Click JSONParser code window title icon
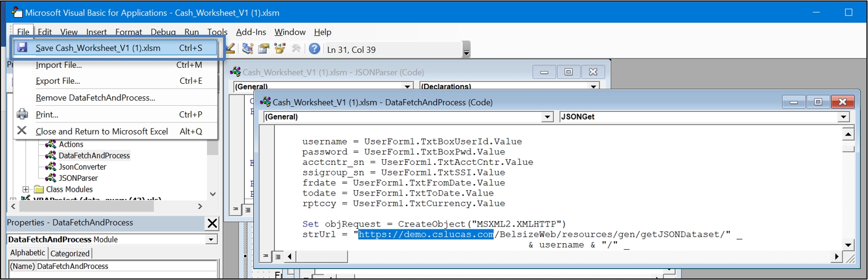Image resolution: width=868 pixels, height=280 pixels. click(x=236, y=72)
